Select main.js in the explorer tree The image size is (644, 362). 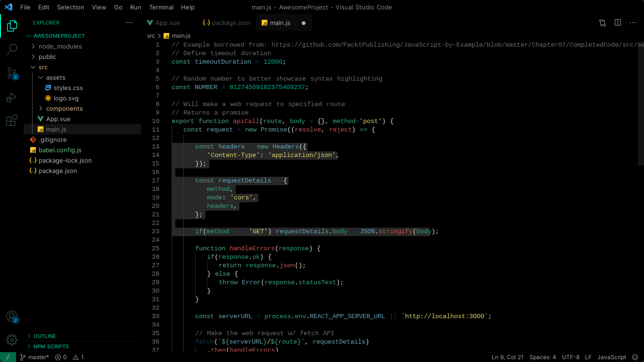click(x=56, y=129)
